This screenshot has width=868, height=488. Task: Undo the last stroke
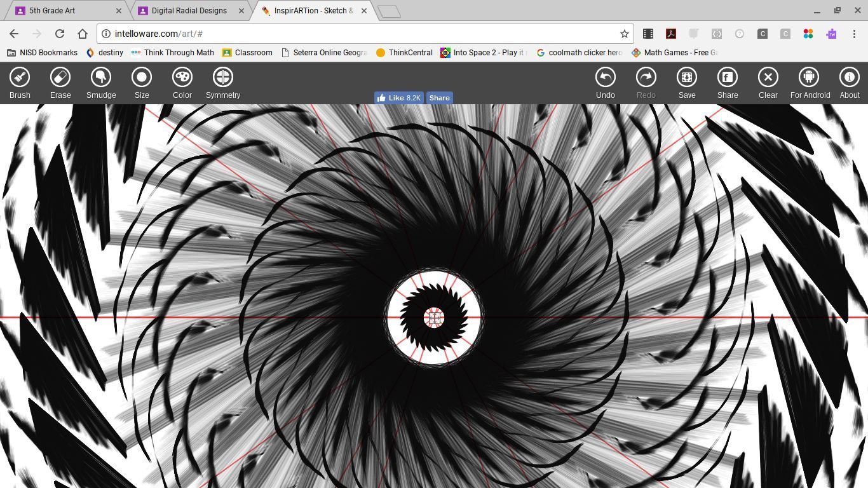point(605,83)
